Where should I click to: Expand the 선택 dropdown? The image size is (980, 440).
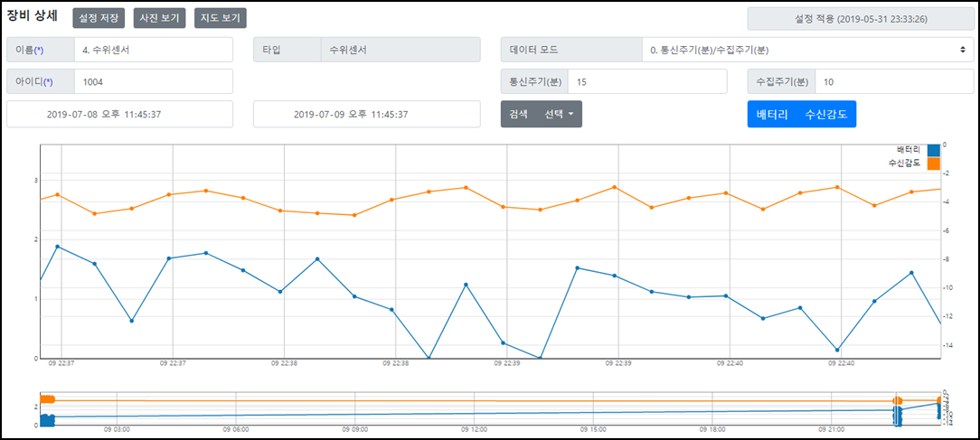[559, 114]
